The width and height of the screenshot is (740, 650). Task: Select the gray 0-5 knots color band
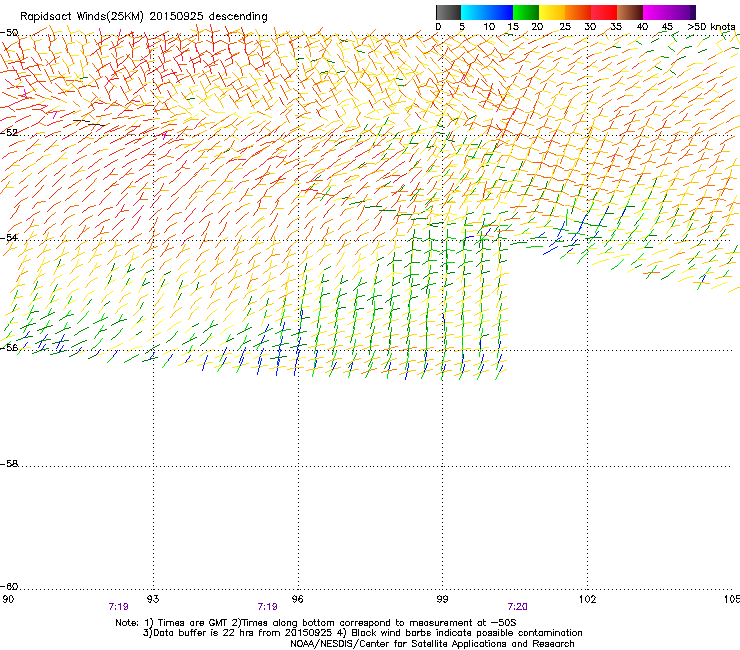pyautogui.click(x=448, y=12)
